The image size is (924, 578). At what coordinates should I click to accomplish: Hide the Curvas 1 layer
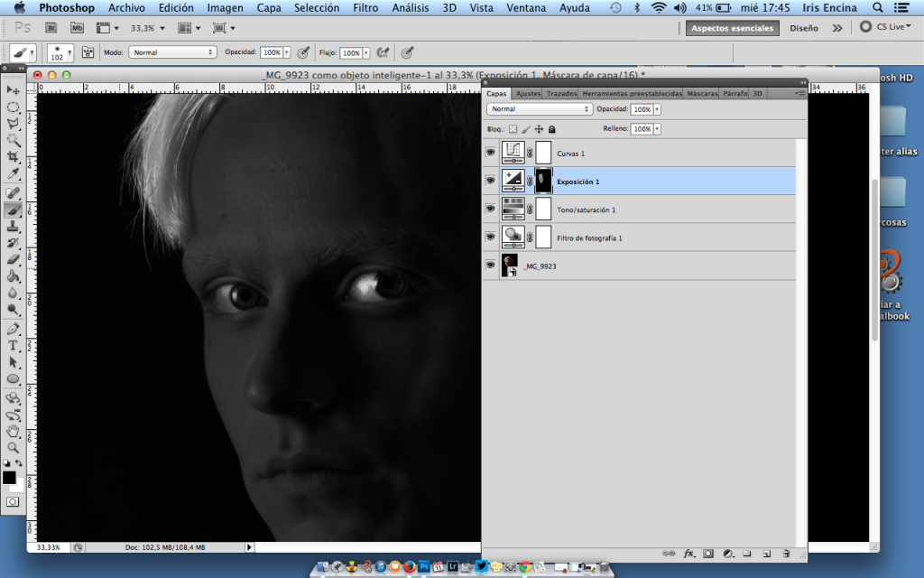click(491, 154)
